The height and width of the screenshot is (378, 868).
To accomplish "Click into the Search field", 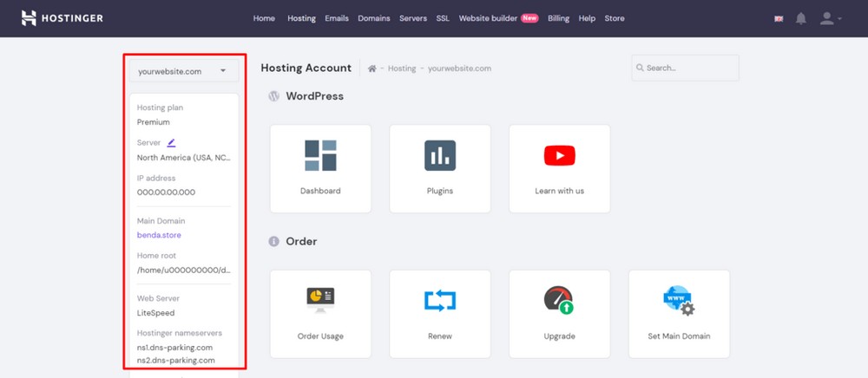I will tap(686, 68).
